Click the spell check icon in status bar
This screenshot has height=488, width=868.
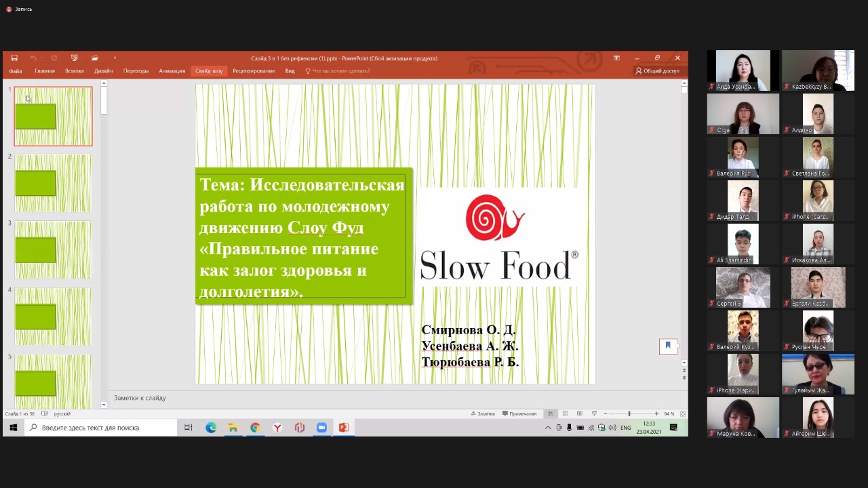[x=45, y=413]
